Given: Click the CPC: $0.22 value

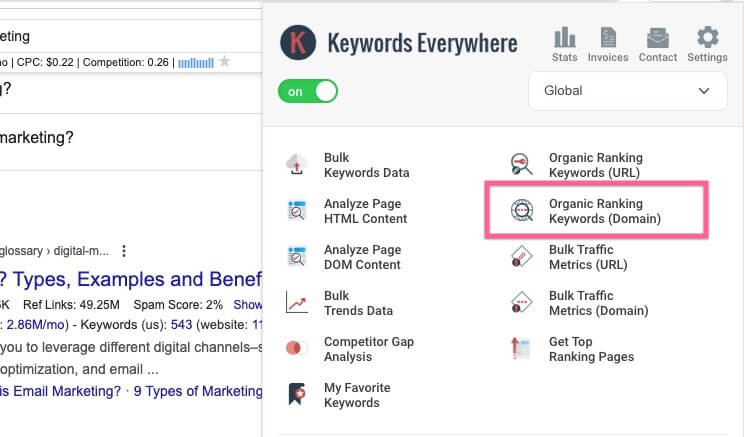Looking at the screenshot, I should [x=45, y=62].
